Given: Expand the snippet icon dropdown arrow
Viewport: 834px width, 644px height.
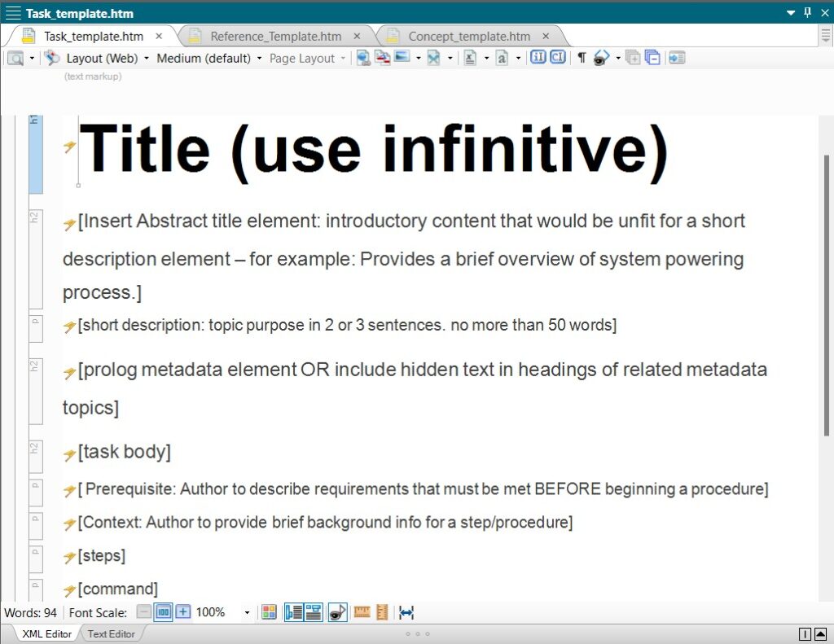Looking at the screenshot, I should (450, 58).
